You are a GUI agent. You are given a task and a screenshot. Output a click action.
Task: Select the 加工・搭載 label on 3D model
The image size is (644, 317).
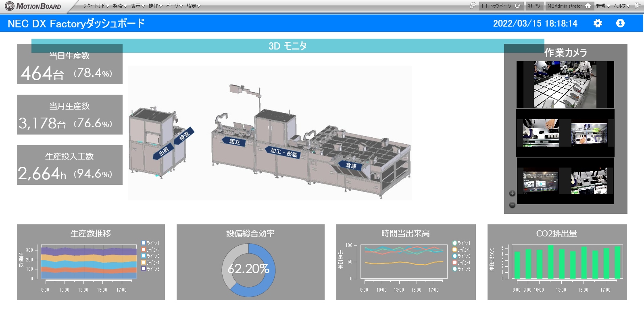pyautogui.click(x=283, y=153)
